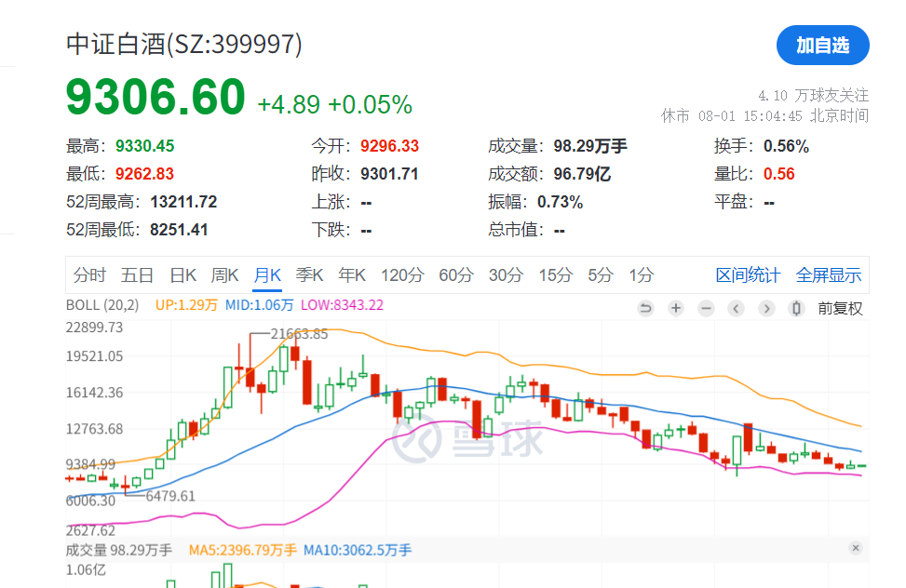This screenshot has height=588, width=906.
Task: Open the 区间统计 link
Action: pos(748,275)
